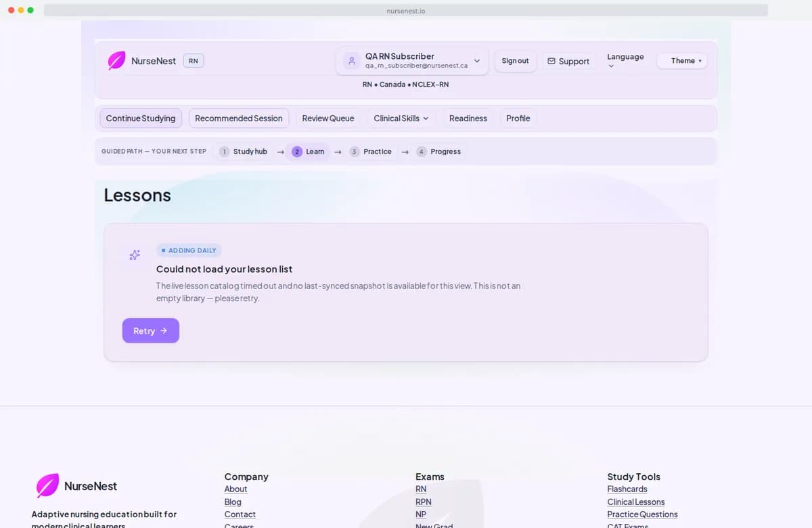
Task: Open the Theme dropdown
Action: click(x=682, y=61)
